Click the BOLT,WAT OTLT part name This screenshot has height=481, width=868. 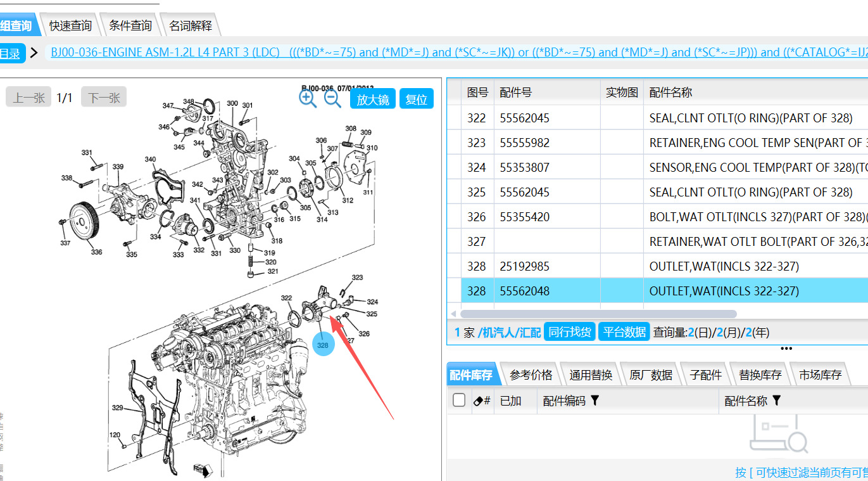coord(758,217)
